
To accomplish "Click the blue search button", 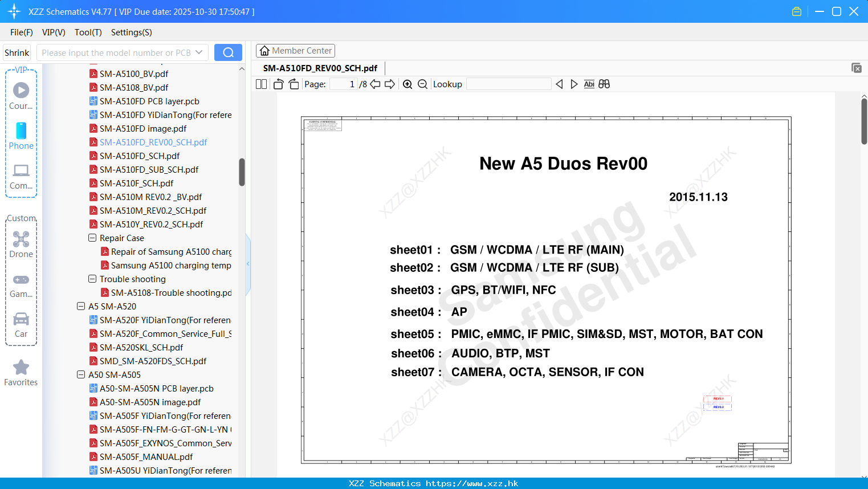I will (x=228, y=52).
